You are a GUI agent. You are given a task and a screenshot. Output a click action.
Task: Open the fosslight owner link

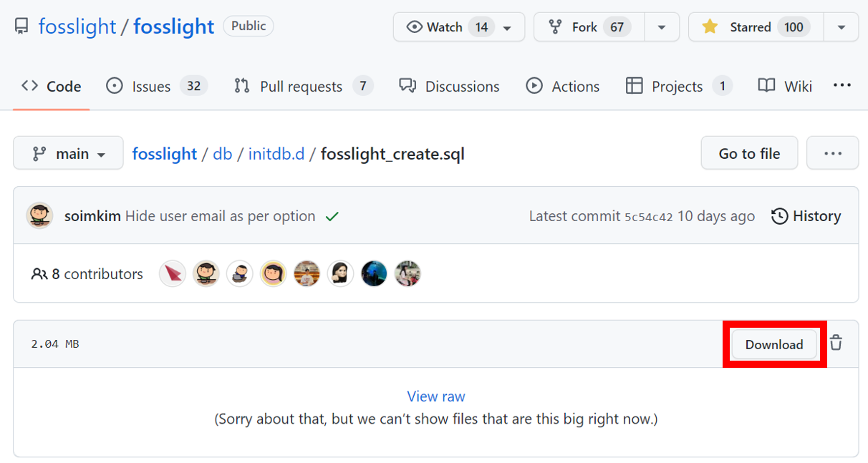(77, 26)
